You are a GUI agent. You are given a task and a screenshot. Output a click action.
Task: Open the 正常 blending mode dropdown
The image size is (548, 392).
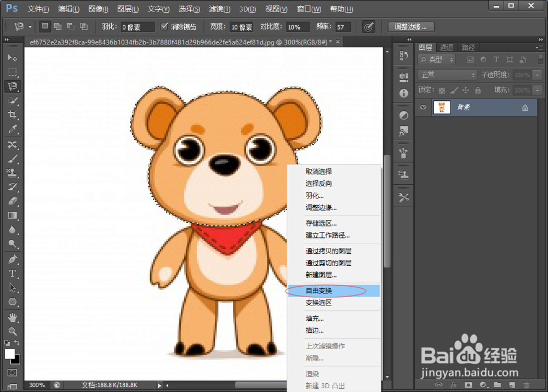(x=446, y=74)
